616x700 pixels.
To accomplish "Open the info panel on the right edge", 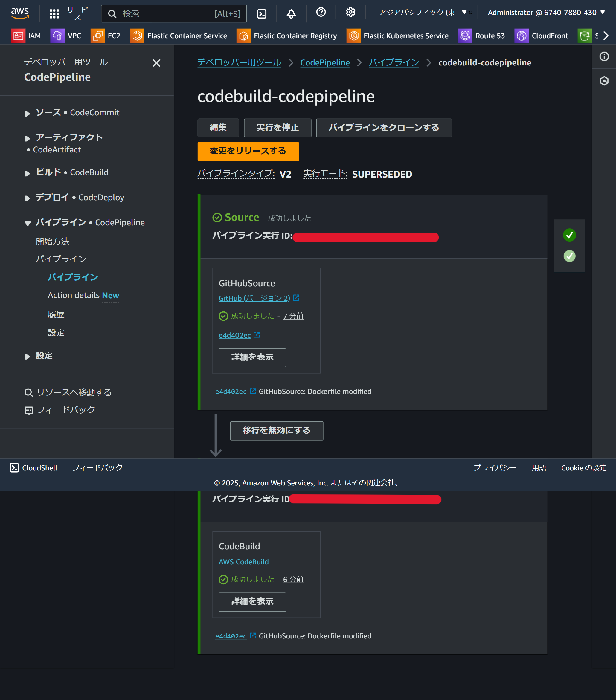I will (605, 56).
